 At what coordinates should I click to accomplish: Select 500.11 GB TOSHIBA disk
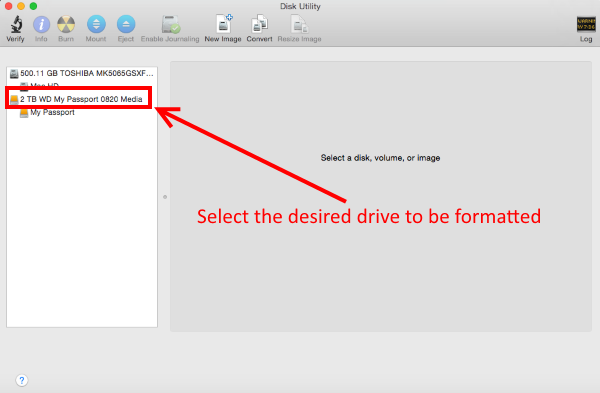[x=82, y=73]
